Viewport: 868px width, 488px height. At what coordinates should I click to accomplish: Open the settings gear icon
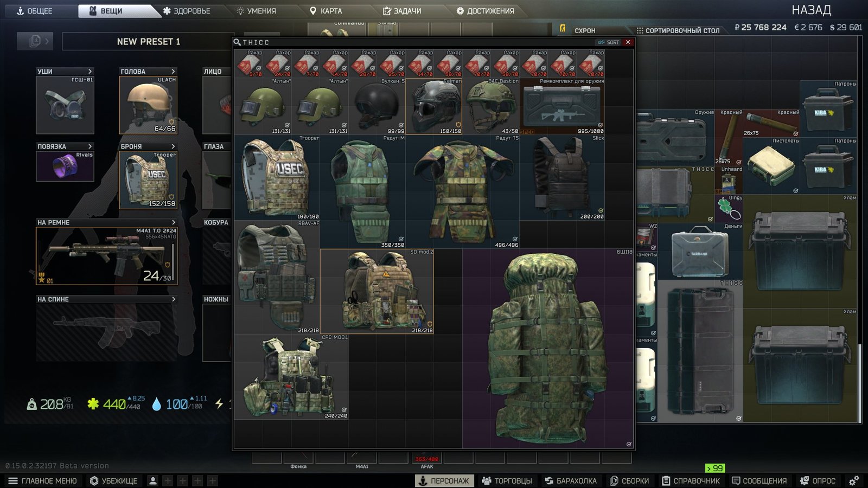pos(854,480)
